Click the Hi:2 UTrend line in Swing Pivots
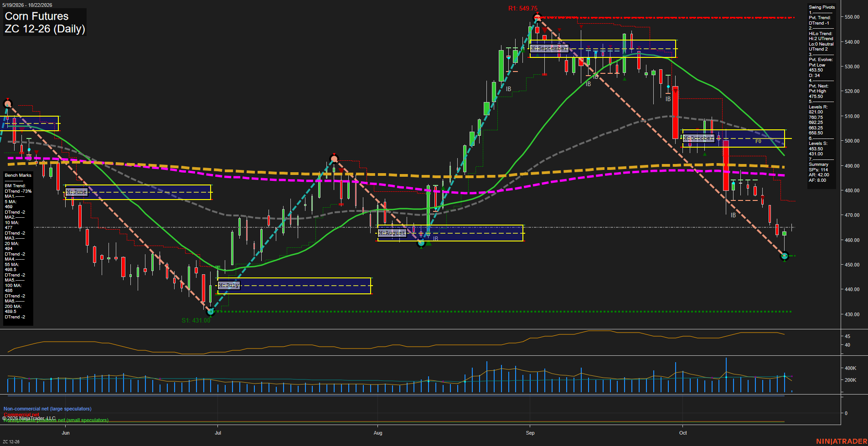 coord(821,39)
